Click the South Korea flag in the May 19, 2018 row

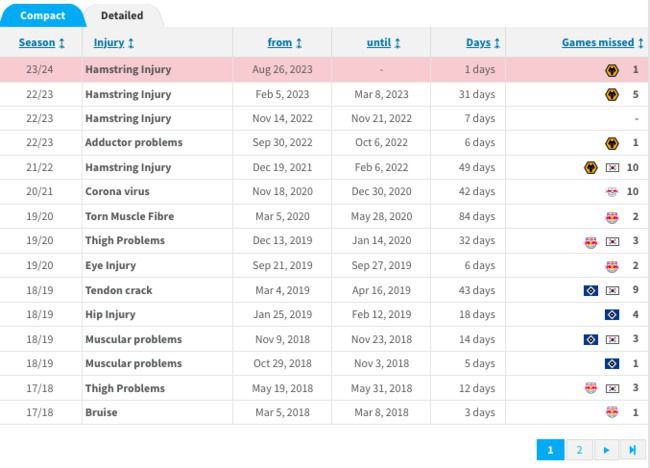[612, 388]
